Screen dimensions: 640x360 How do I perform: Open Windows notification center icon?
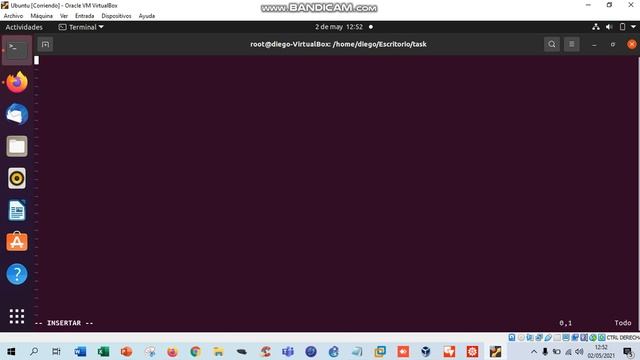(x=629, y=352)
